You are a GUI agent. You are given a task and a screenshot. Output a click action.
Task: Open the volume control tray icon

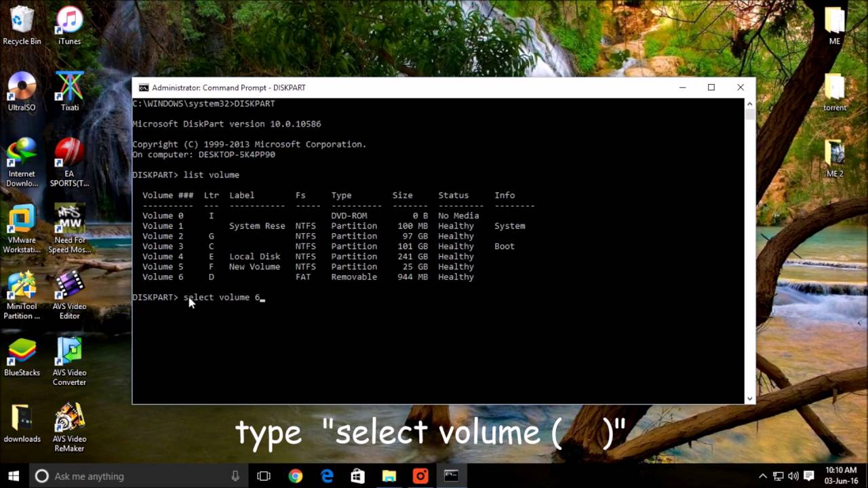[793, 476]
